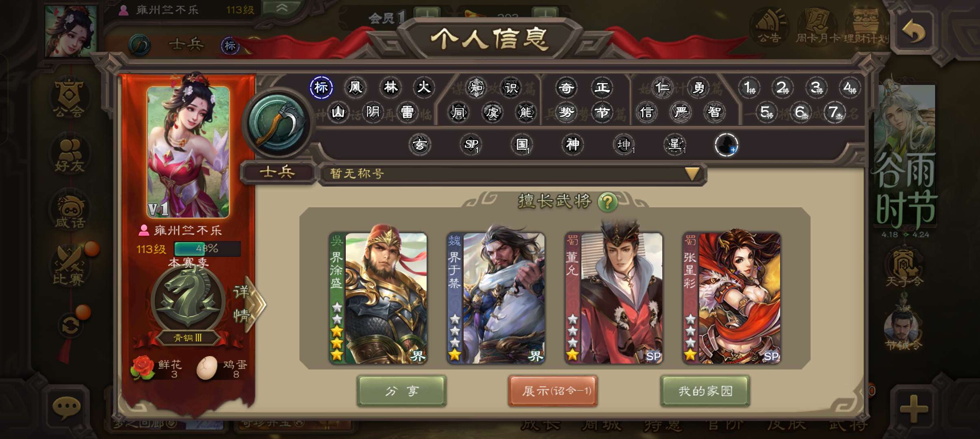Click the 48% experience progress bar

(x=207, y=249)
